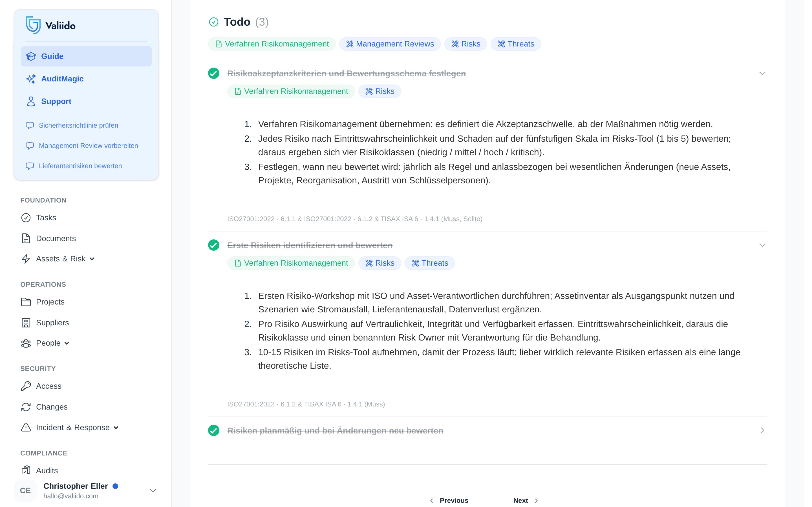This screenshot has height=507, width=812.
Task: Open the Projects folder icon
Action: click(x=26, y=302)
